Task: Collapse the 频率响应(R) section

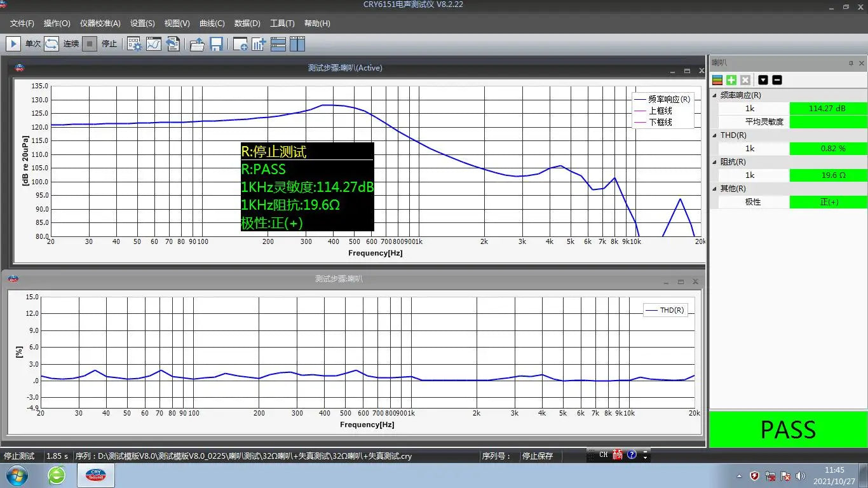Action: (x=714, y=95)
